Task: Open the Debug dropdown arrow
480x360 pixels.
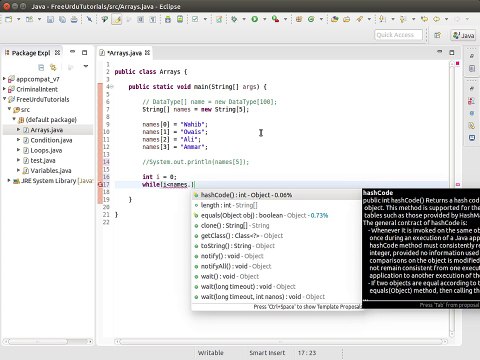Action: tap(244, 19)
